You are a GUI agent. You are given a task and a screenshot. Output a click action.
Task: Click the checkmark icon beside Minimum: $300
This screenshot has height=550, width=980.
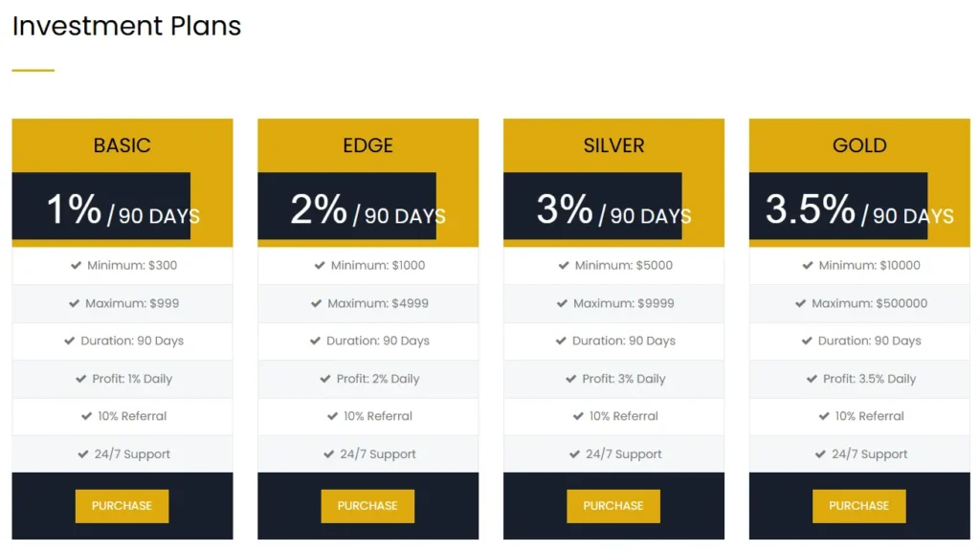[x=76, y=266]
